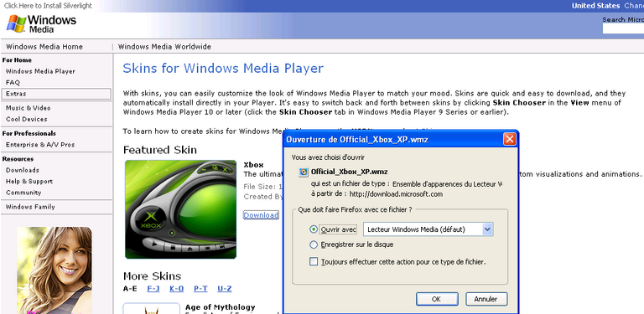
Task: Click the 'Official_Xbox_XP.wmz' file name text
Action: [x=350, y=172]
